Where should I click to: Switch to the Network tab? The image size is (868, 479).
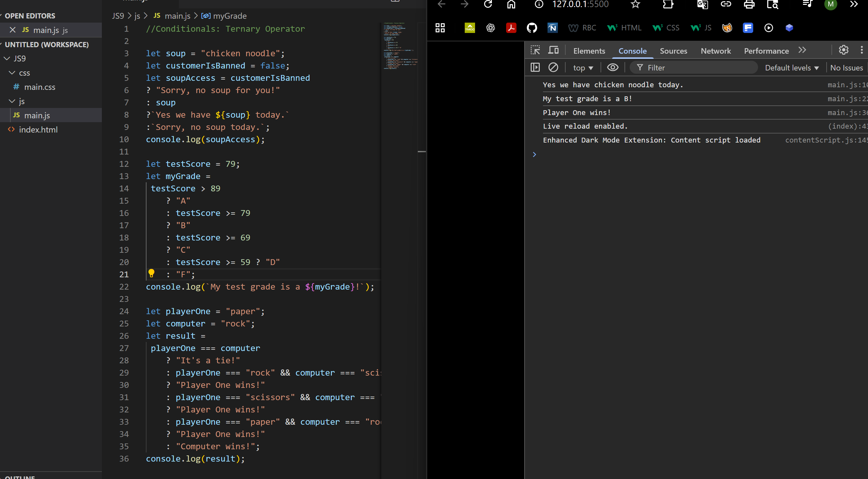pos(715,51)
